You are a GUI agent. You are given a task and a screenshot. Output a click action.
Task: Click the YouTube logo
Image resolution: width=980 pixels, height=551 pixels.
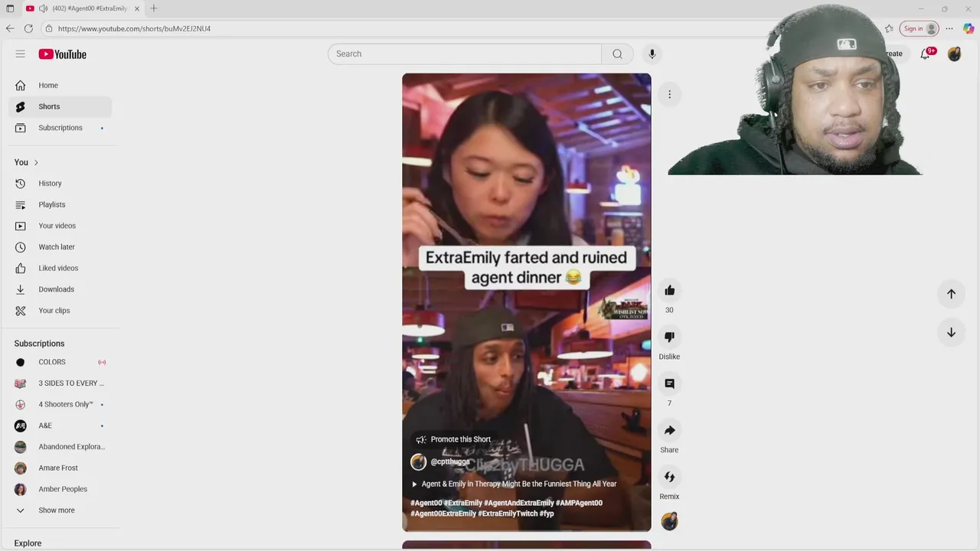point(62,54)
